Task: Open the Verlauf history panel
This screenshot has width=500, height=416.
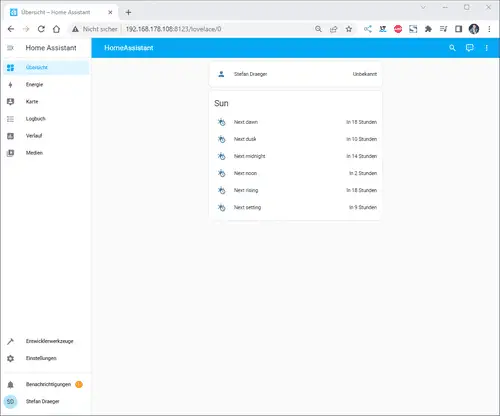Action: [x=46, y=136]
